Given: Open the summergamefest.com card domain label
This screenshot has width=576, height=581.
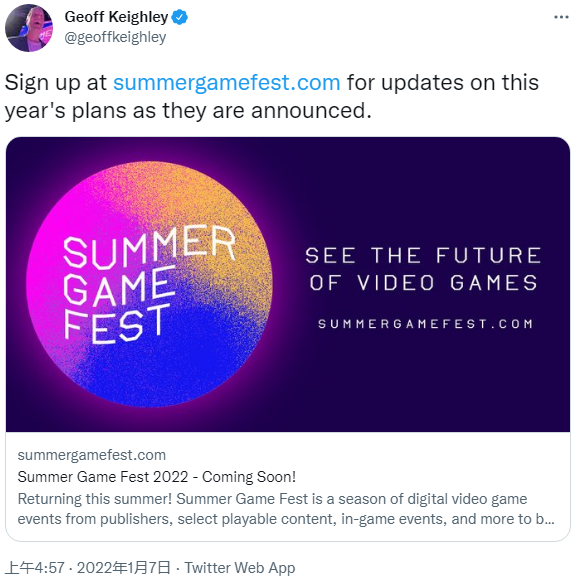Looking at the screenshot, I should 91,455.
